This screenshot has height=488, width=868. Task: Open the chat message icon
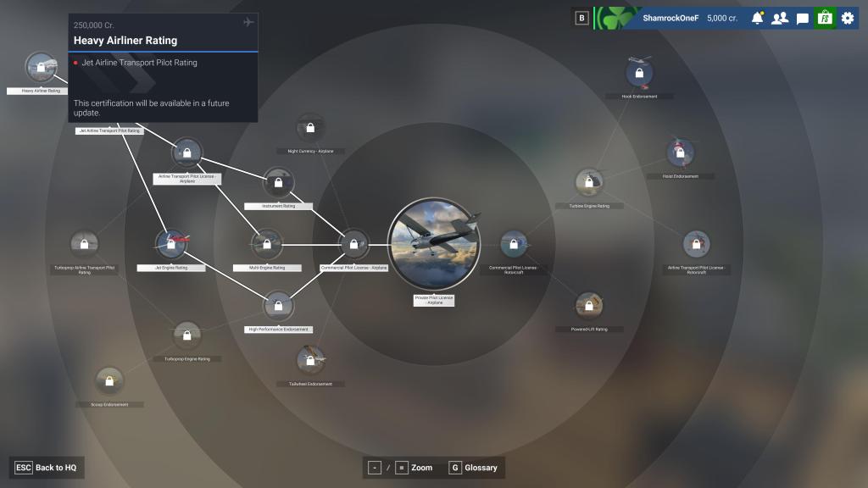tap(802, 18)
